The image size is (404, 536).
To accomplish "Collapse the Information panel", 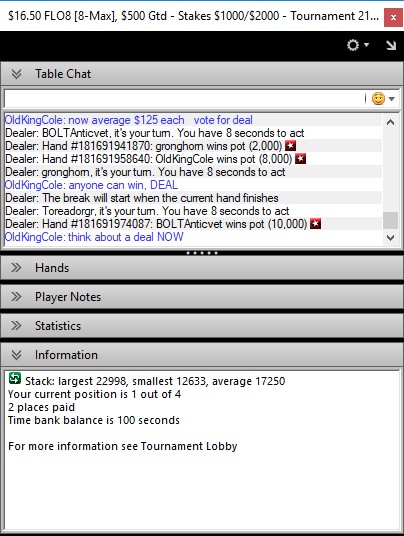I will [16, 355].
